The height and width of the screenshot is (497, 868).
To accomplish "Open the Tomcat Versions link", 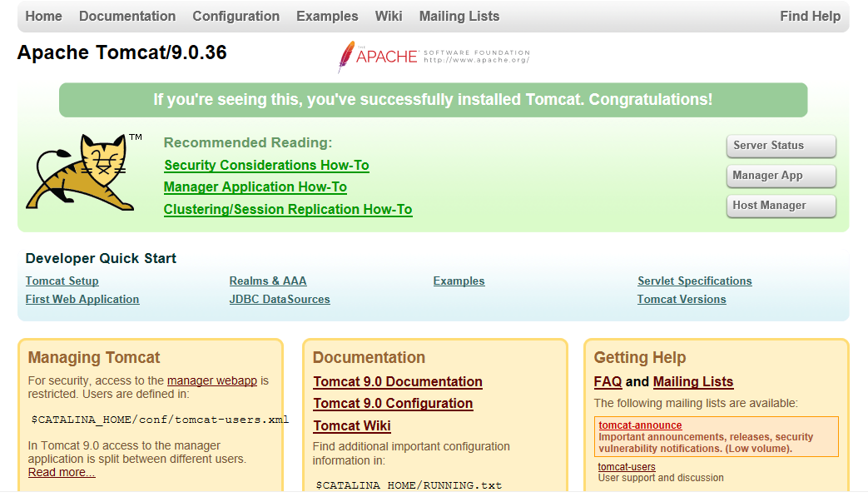I will (x=682, y=299).
